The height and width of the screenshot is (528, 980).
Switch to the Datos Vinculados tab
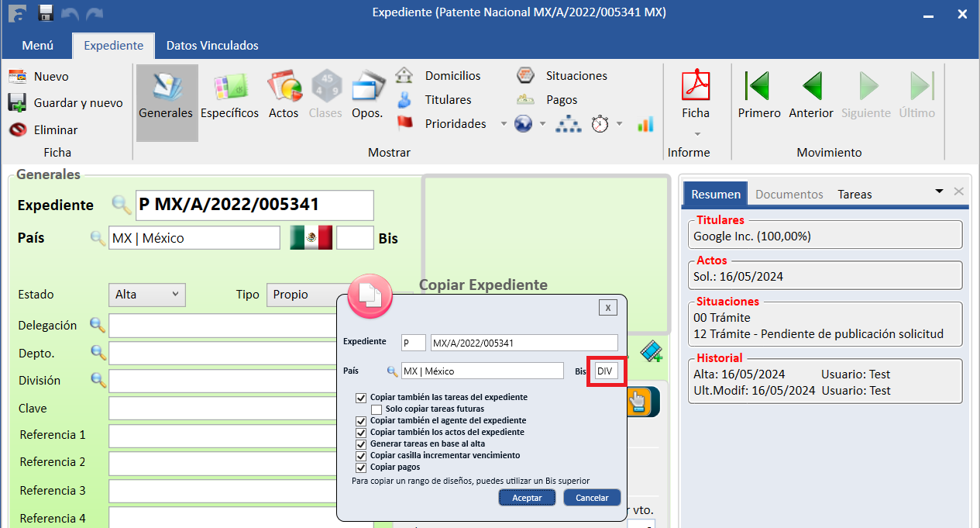212,46
